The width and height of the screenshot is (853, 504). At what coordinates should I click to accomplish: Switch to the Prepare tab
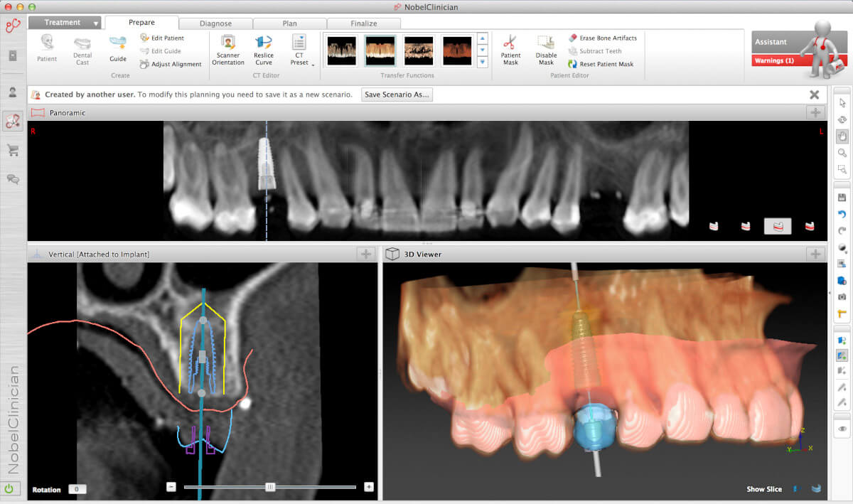[x=141, y=23]
